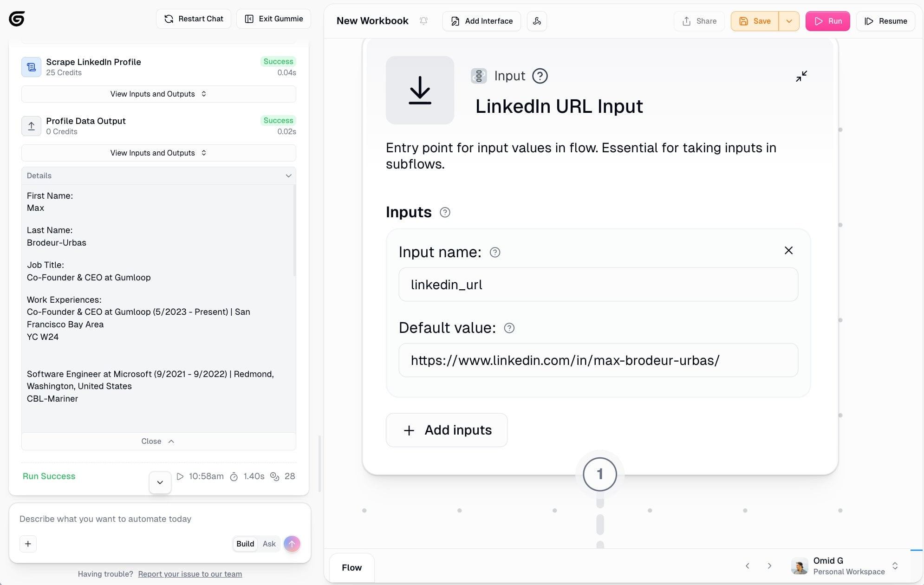Click the Input node's download arrow icon
The height and width of the screenshot is (585, 924).
[x=419, y=90]
